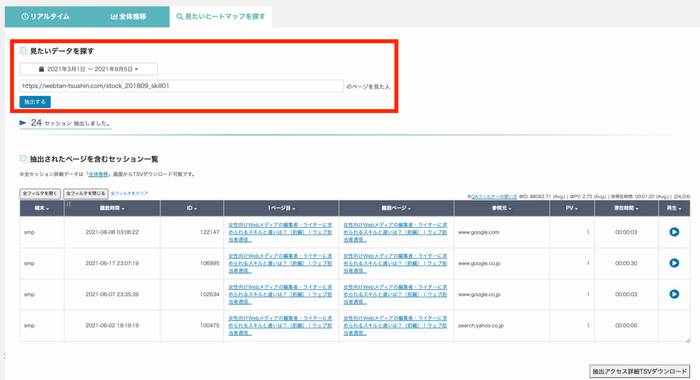Click the timestamp 2021-08-08 03:06:22
Screen dimensions: 700x380
coord(112,232)
